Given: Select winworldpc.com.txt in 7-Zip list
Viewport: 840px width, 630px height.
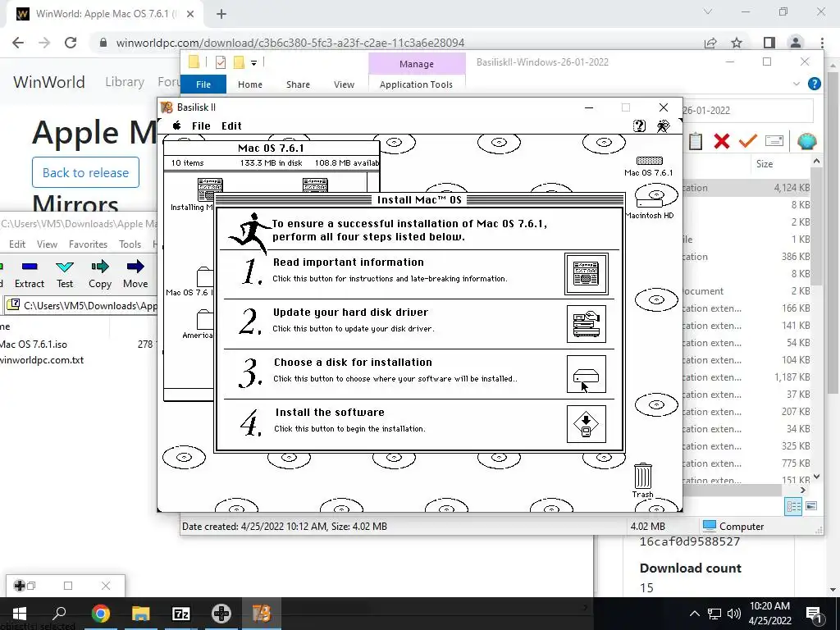Looking at the screenshot, I should pyautogui.click(x=42, y=360).
